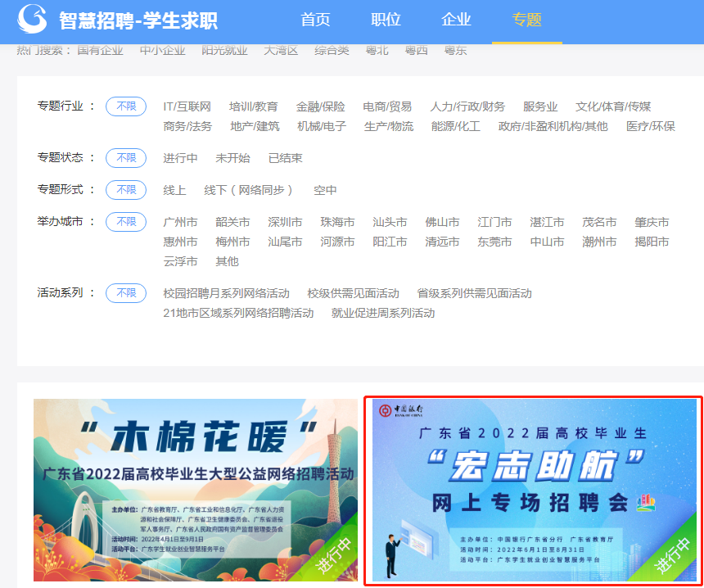Select 不限 for 专题行业 filter
The height and width of the screenshot is (588, 704).
pyautogui.click(x=126, y=106)
